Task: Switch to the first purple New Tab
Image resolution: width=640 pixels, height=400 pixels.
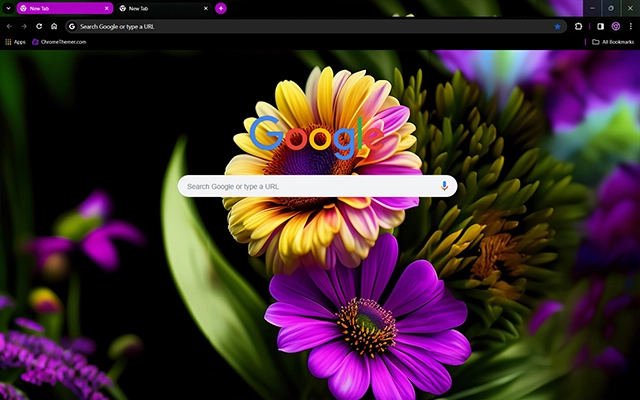Action: tap(64, 8)
